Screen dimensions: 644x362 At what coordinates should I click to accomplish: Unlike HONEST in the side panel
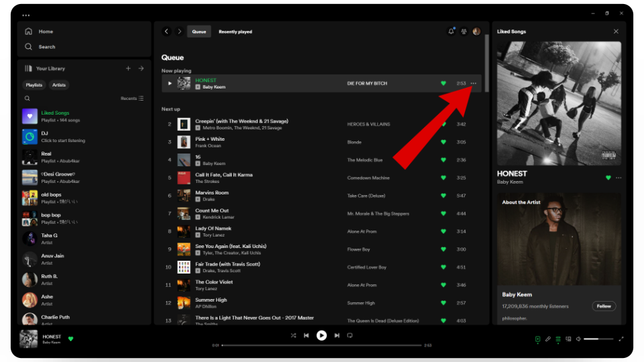pos(608,178)
